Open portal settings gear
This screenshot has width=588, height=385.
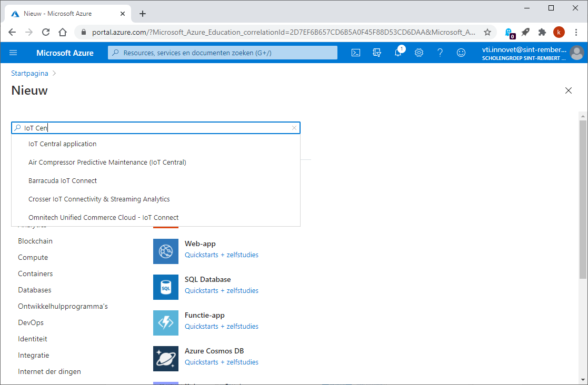pyautogui.click(x=419, y=53)
